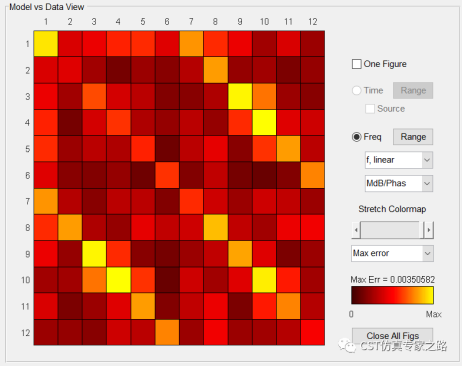Click the Close All Figs button
462x367 pixels.
(392, 335)
